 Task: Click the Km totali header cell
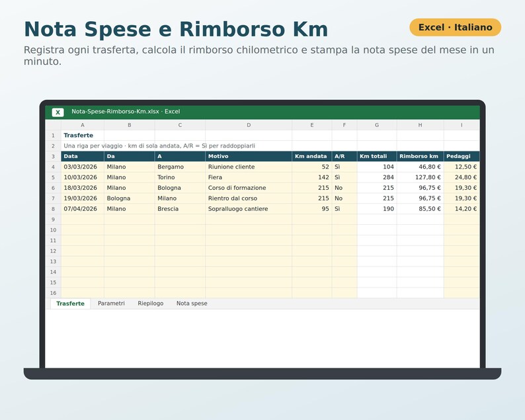click(x=377, y=156)
